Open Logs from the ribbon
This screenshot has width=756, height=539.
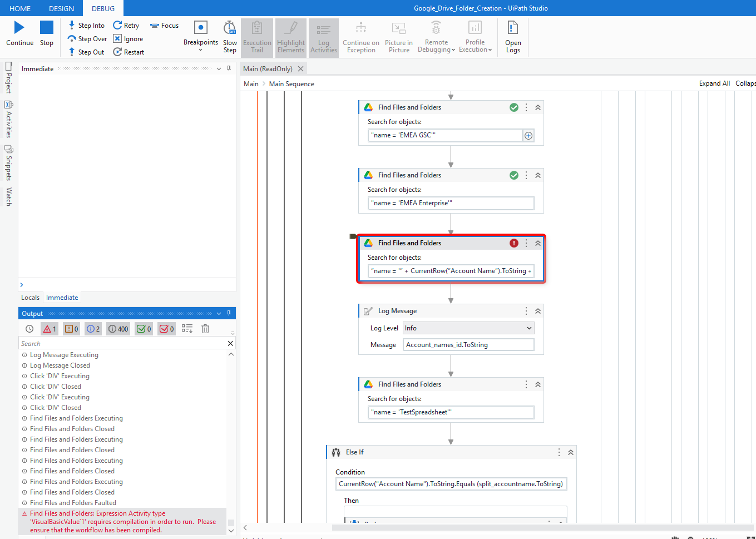(x=513, y=37)
